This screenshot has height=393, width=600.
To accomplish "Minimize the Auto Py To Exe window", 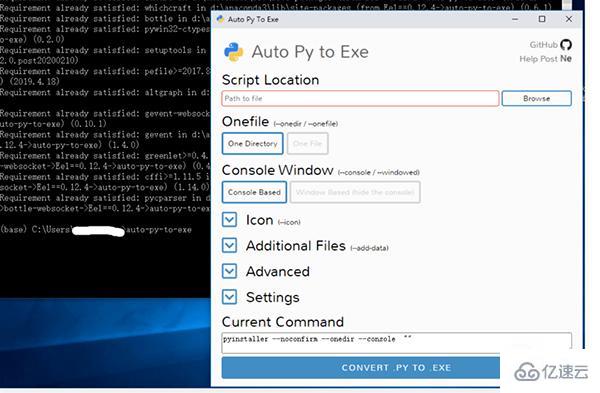I will (515, 19).
